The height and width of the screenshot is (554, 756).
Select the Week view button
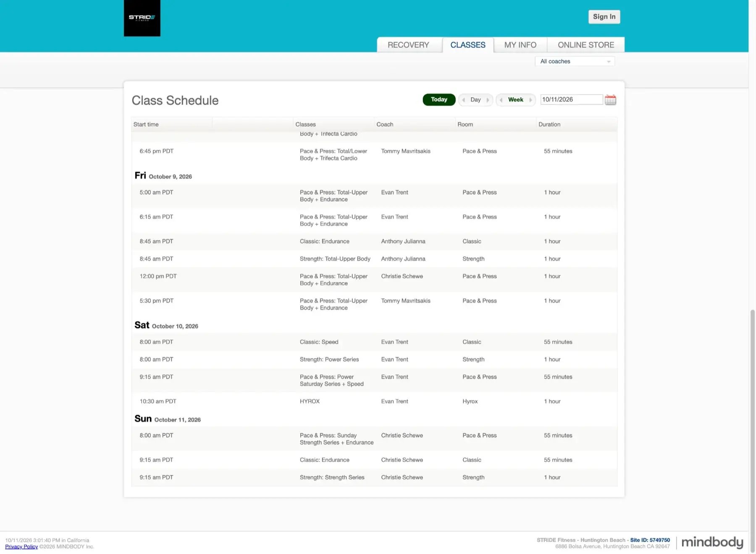click(x=516, y=100)
